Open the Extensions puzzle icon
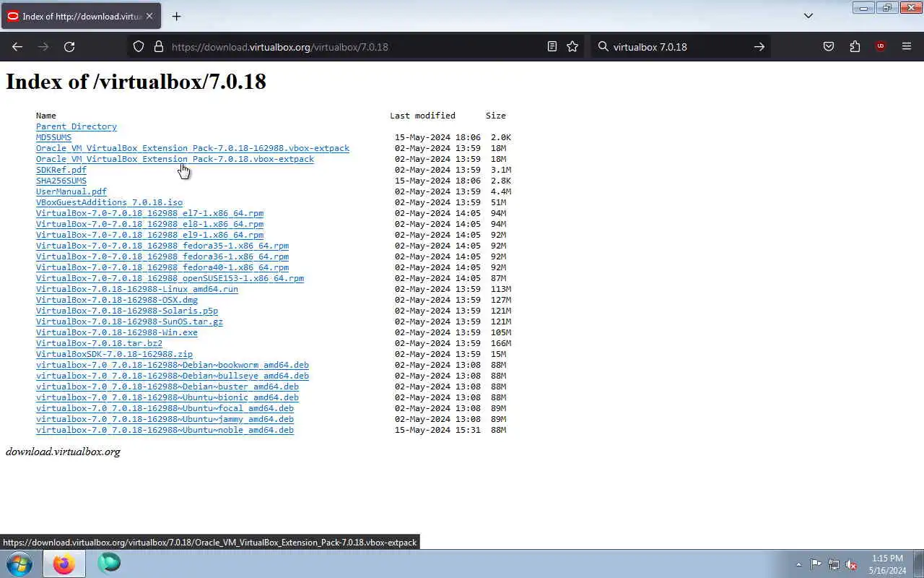The image size is (924, 578). tap(855, 46)
